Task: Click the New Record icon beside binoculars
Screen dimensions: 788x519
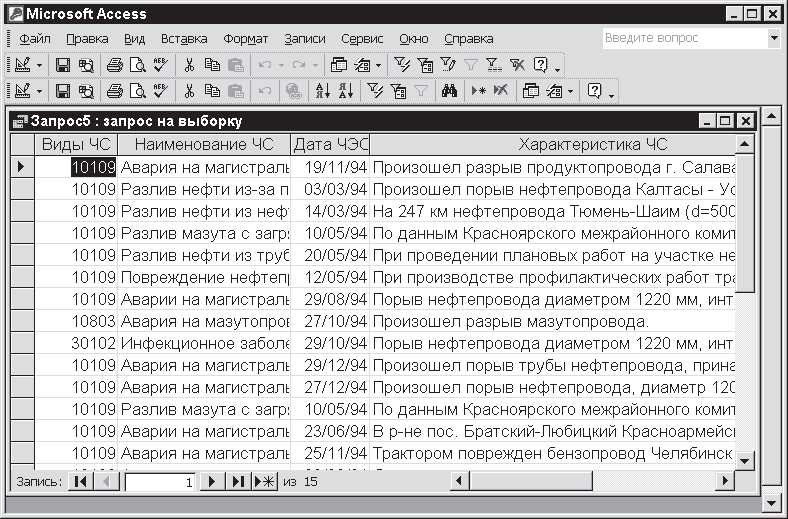Action: click(x=478, y=91)
